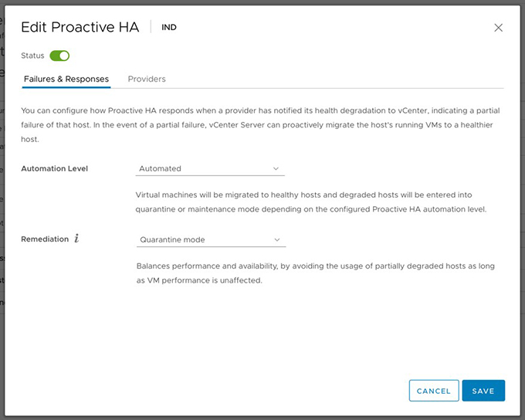The image size is (525, 420).
Task: Save the Proactive HA settings
Action: tap(483, 391)
